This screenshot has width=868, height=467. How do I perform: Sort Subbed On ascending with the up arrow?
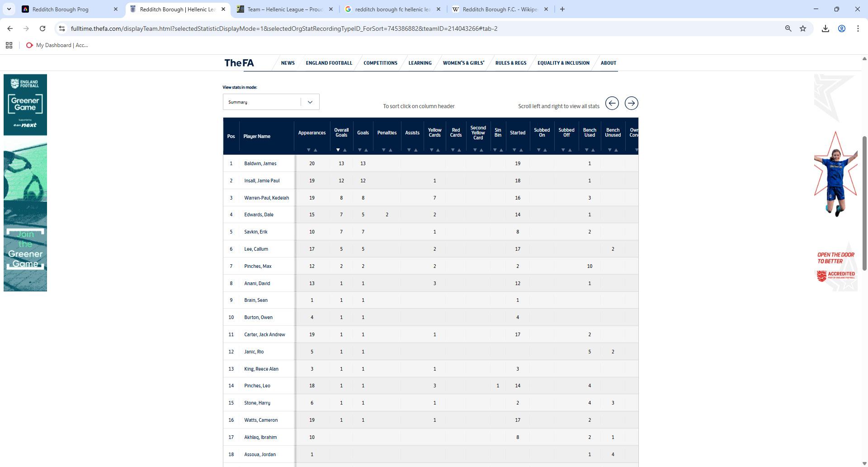(545, 150)
